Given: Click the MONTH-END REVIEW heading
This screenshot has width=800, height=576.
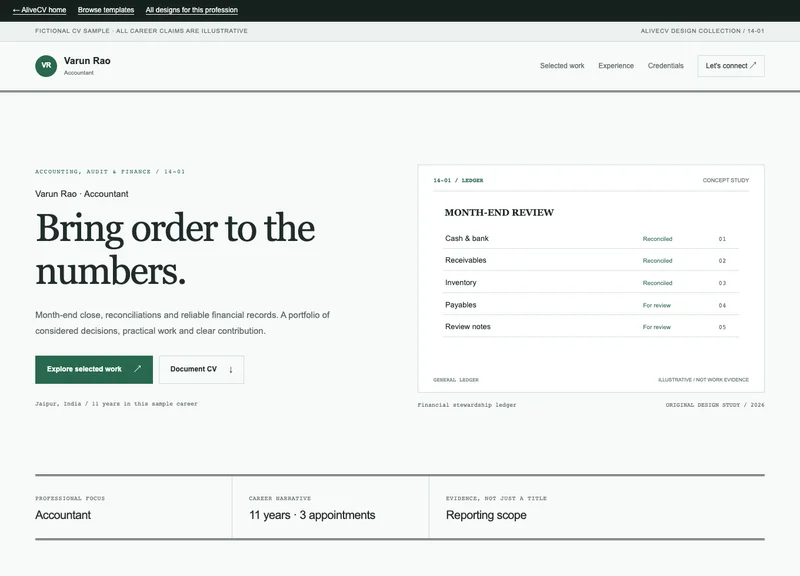Looking at the screenshot, I should click(499, 213).
